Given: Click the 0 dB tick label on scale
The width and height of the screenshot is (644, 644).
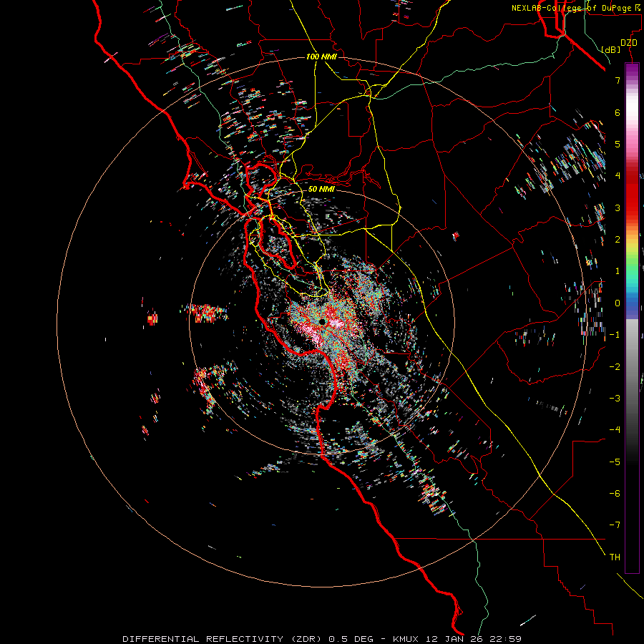Looking at the screenshot, I should coord(618,303).
